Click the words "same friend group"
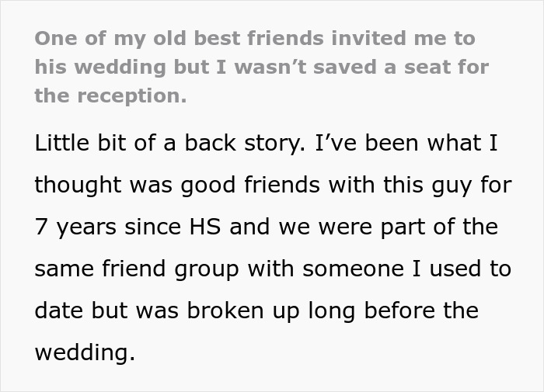This screenshot has width=544, height=392. pyautogui.click(x=137, y=269)
